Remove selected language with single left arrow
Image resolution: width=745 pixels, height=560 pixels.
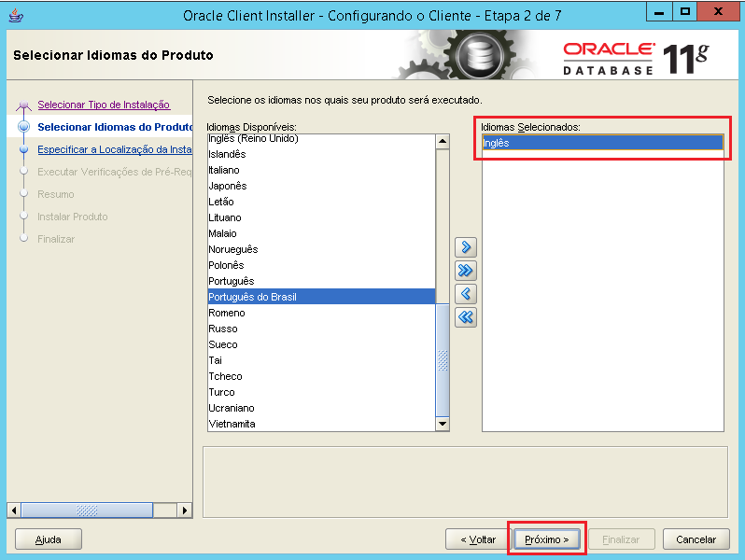466,294
